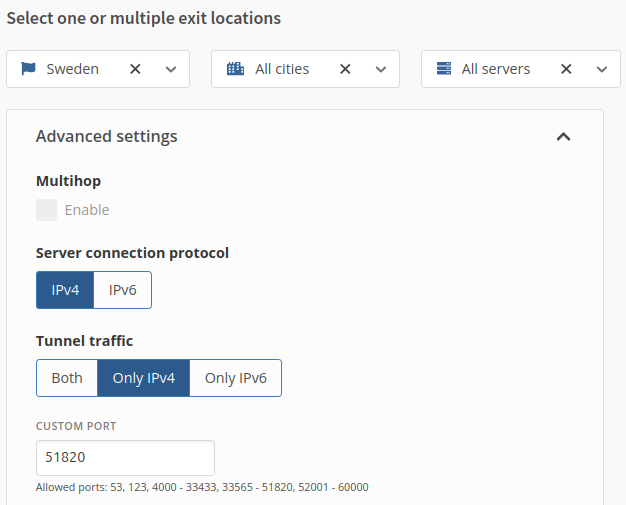
Task: Clear the All servers selection
Action: 566,69
